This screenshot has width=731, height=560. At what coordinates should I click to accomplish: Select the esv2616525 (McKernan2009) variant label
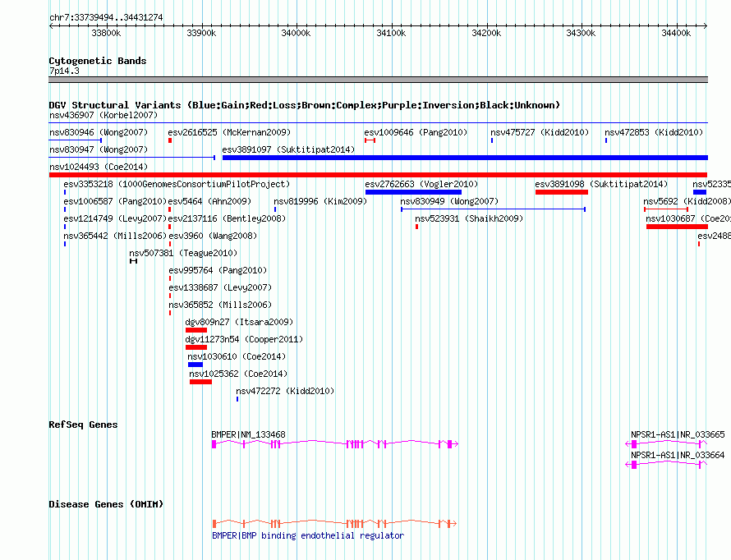[x=229, y=132]
